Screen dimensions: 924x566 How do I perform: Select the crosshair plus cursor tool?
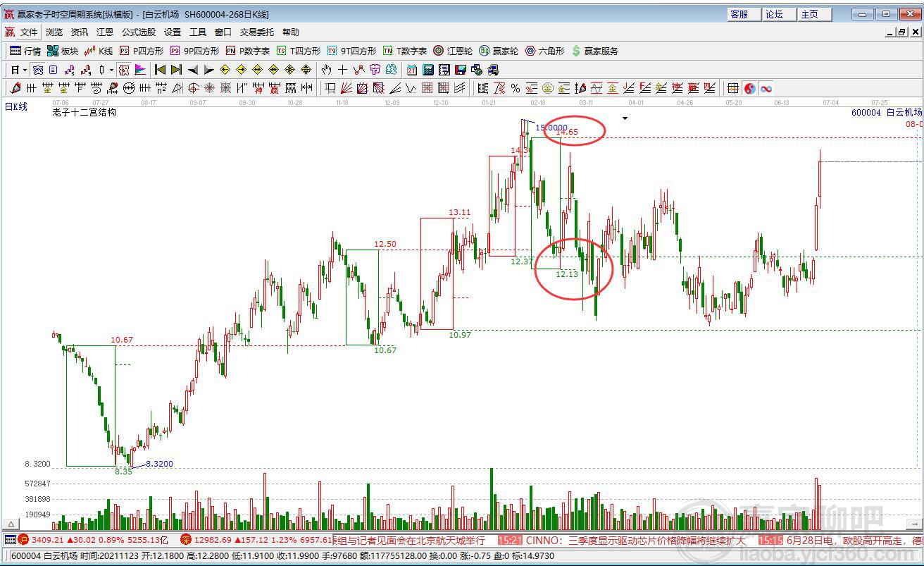342,70
